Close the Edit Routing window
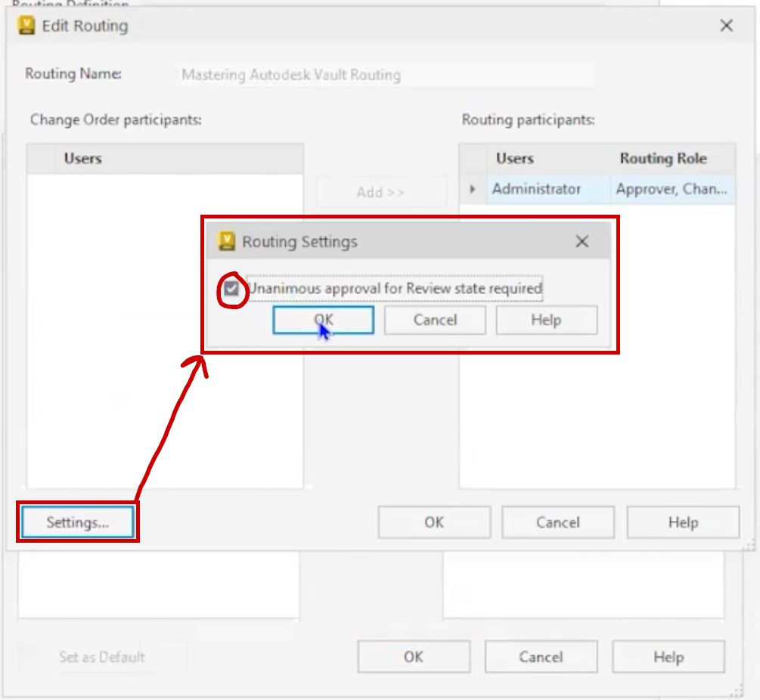Image resolution: width=760 pixels, height=700 pixels. pyautogui.click(x=726, y=25)
